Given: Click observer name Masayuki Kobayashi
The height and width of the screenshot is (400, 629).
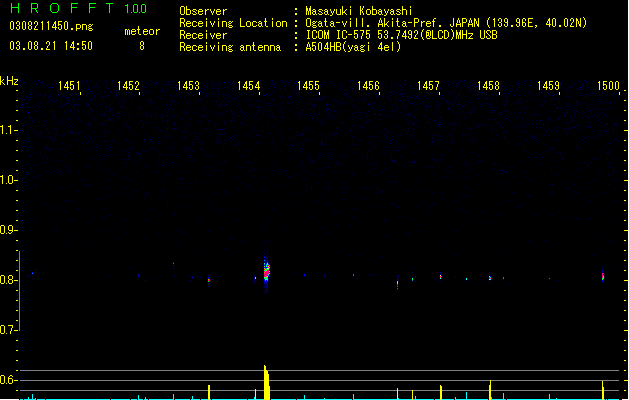Looking at the screenshot, I should point(359,11).
